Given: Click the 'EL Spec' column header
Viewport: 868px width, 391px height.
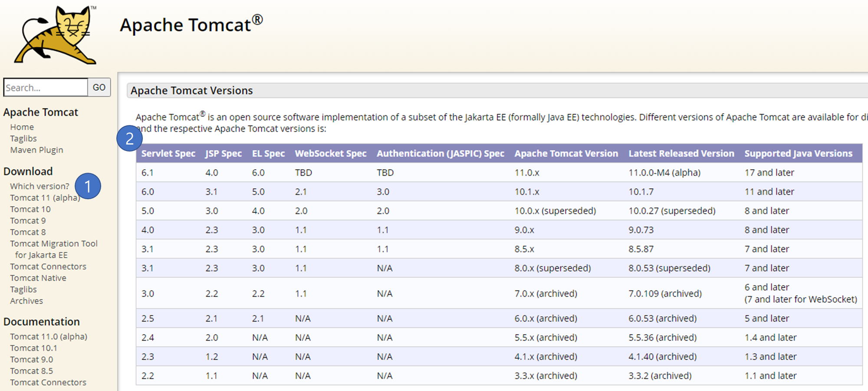Looking at the screenshot, I should [x=268, y=153].
